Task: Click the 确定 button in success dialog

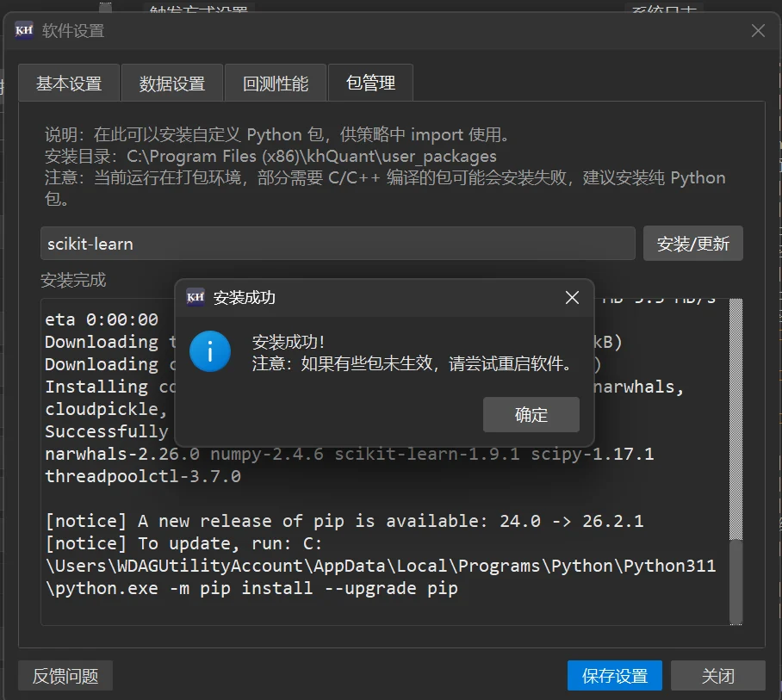Action: pyautogui.click(x=531, y=414)
